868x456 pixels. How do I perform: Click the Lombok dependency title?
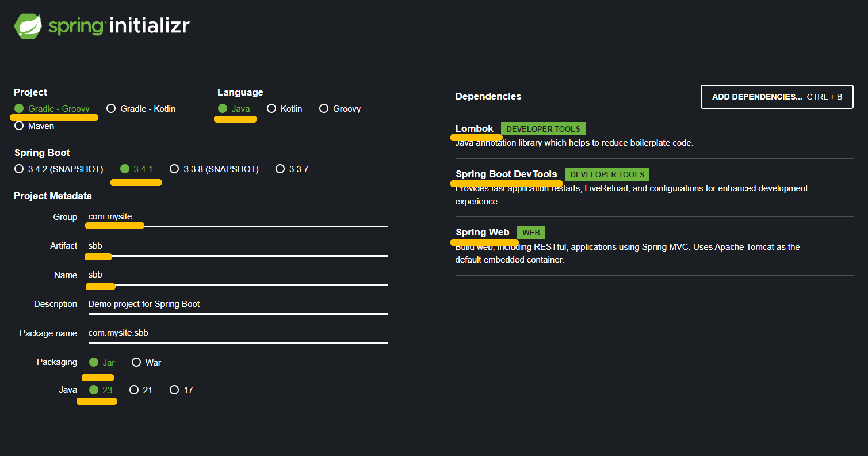[x=475, y=128]
